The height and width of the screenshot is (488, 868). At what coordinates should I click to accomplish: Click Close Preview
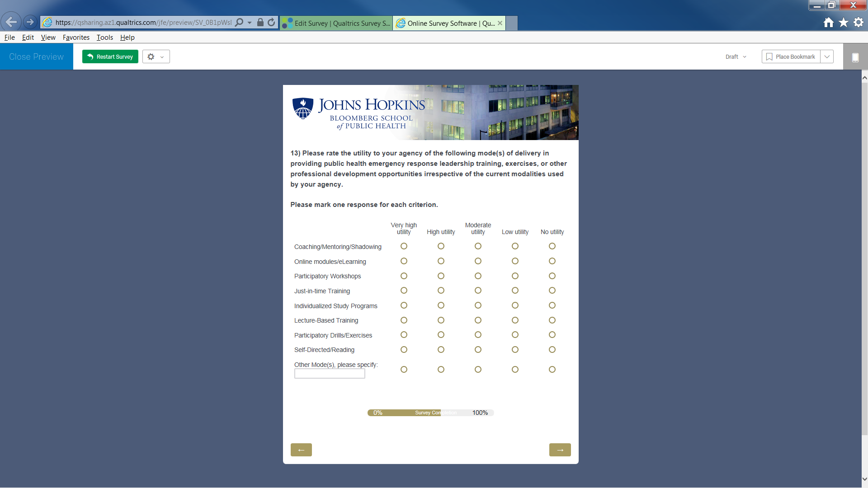tap(36, 57)
